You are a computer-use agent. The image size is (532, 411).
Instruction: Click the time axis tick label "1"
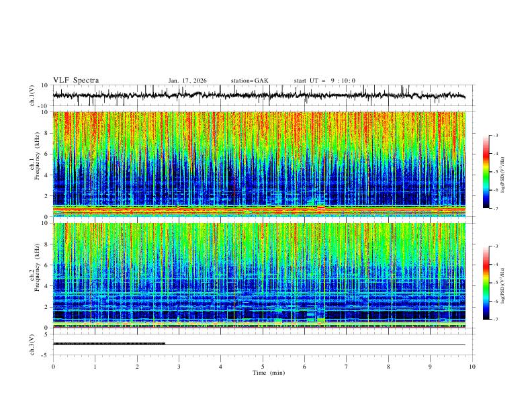coord(95,367)
